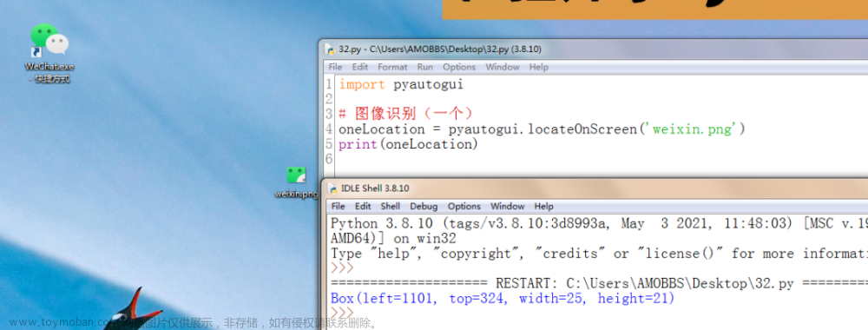Open Window menu in 32.py editor window
868x330 pixels.
[503, 67]
